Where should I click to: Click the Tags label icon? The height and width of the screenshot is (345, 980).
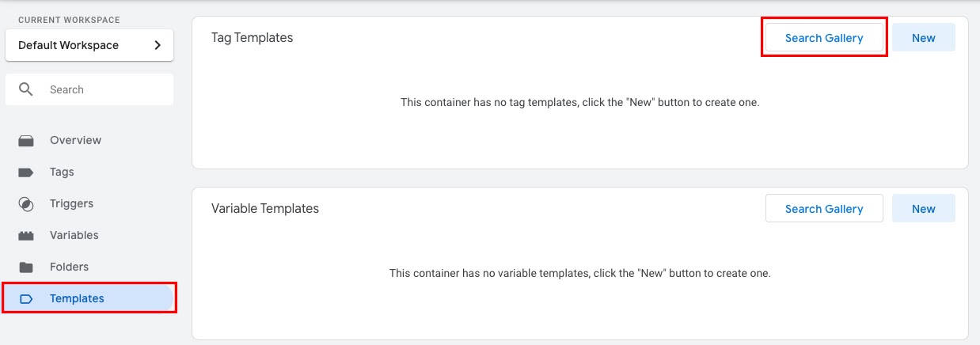coord(26,172)
